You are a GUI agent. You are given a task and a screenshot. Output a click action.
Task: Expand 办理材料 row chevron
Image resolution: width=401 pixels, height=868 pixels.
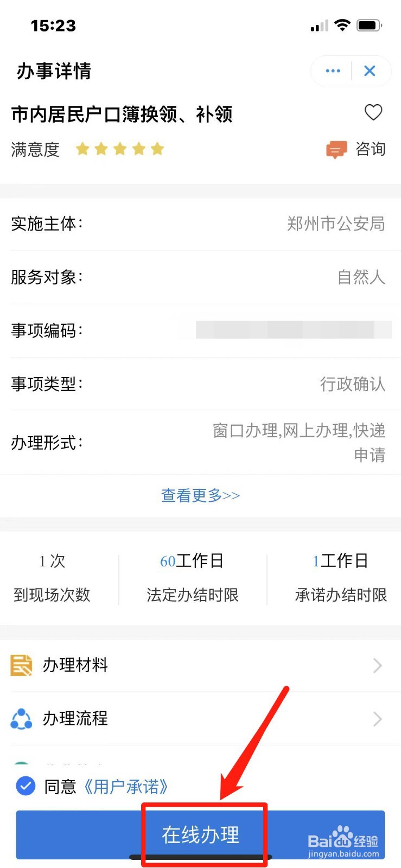(378, 665)
